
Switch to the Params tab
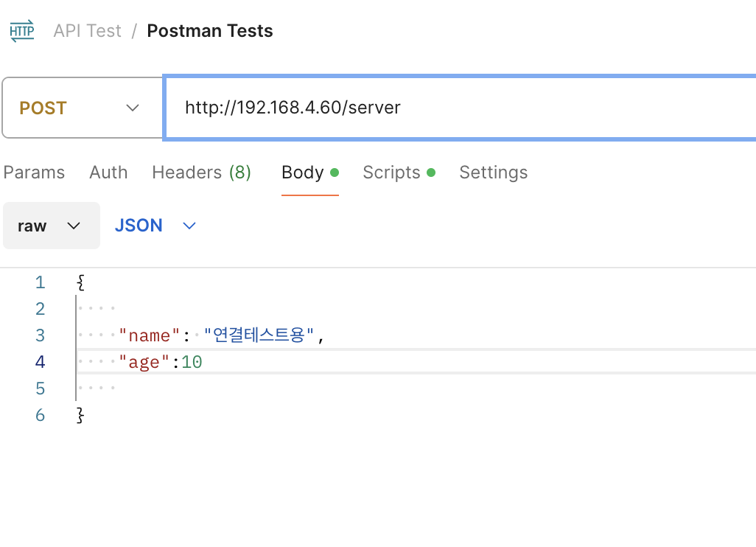point(34,173)
